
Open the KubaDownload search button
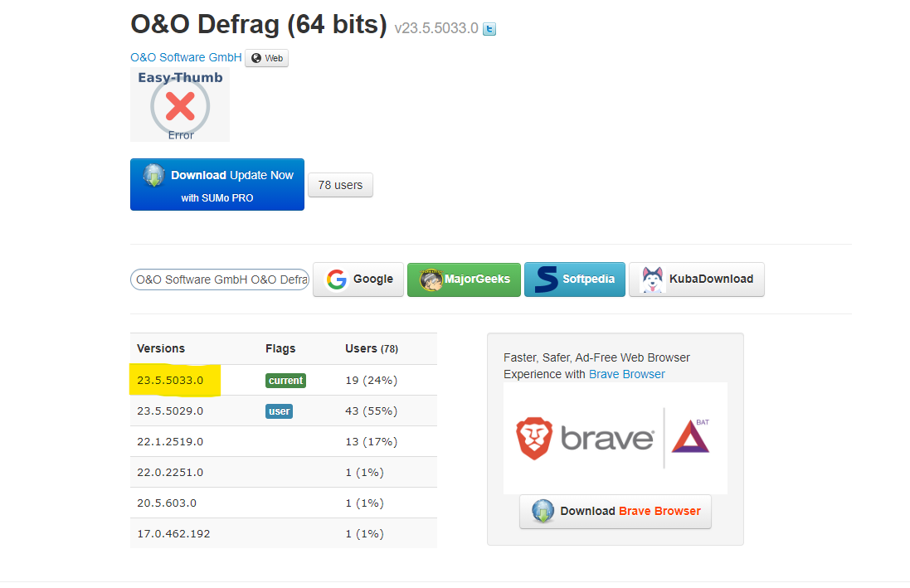pyautogui.click(x=697, y=279)
